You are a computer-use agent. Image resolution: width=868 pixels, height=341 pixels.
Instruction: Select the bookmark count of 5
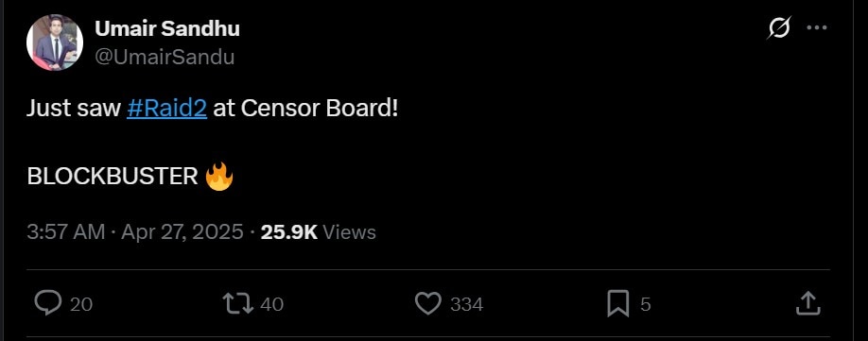(x=646, y=304)
